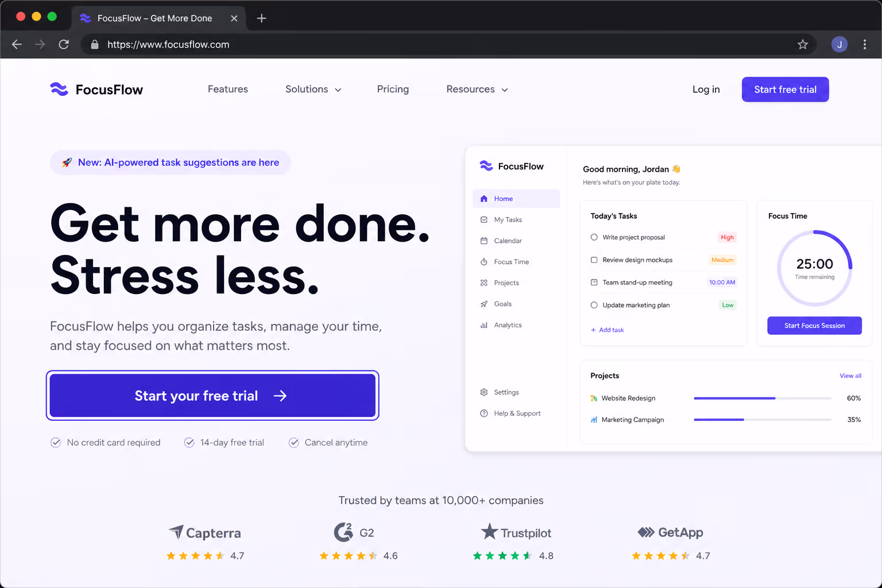The image size is (882, 588).
Task: Open the Pricing nav link
Action: (x=393, y=89)
